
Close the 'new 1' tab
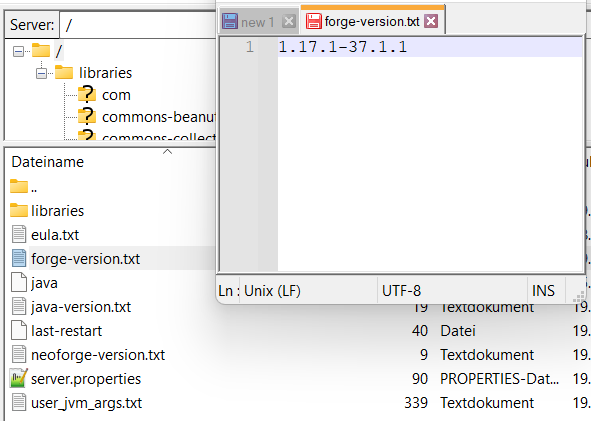point(289,21)
